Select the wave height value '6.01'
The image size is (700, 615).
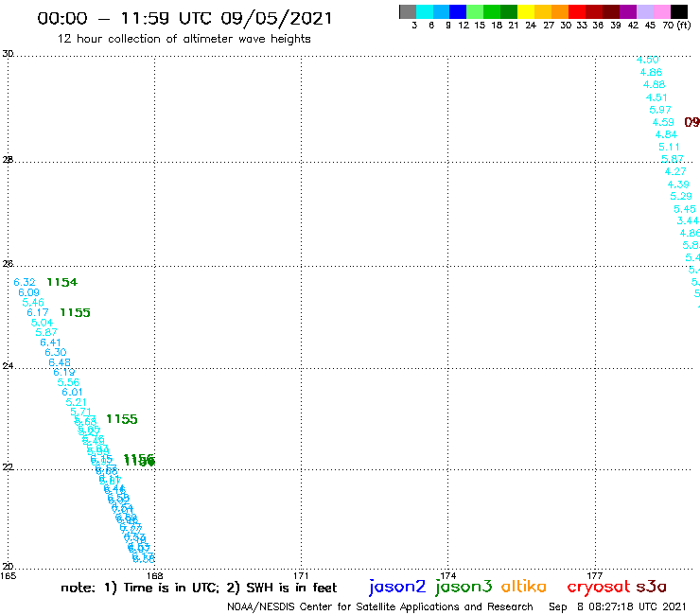[72, 392]
